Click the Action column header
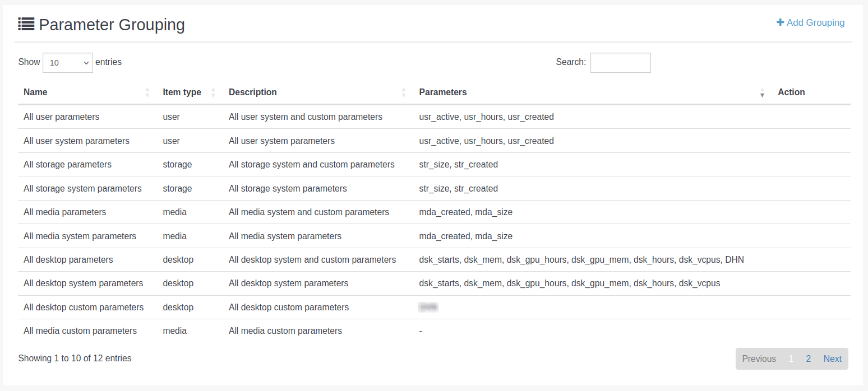 click(791, 92)
